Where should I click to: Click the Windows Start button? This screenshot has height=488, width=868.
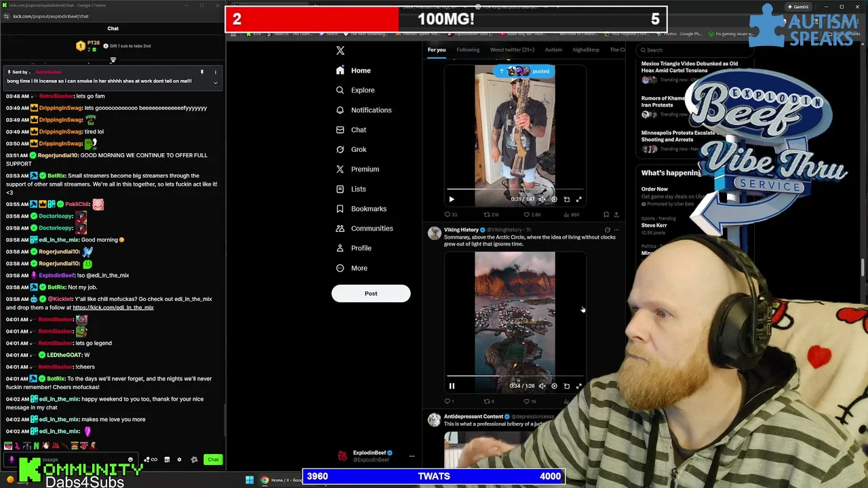tap(250, 480)
